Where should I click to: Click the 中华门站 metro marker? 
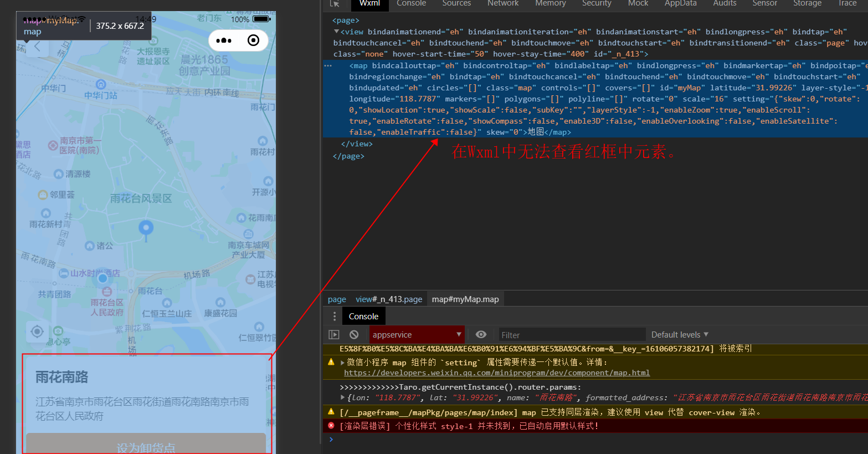[x=101, y=84]
